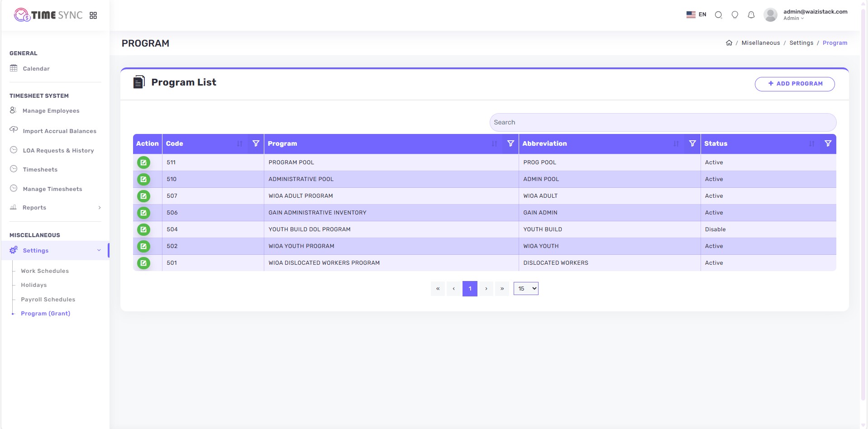Open Status column filter

point(828,143)
